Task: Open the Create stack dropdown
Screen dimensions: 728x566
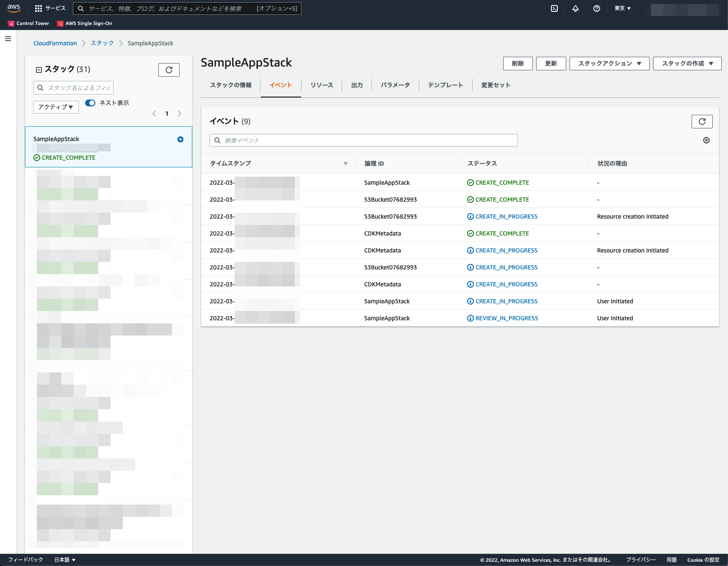Action: tap(687, 64)
